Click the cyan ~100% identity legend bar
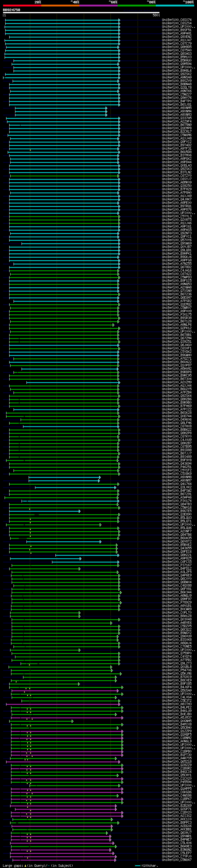The height and width of the screenshot is (868, 197). point(175,6)
